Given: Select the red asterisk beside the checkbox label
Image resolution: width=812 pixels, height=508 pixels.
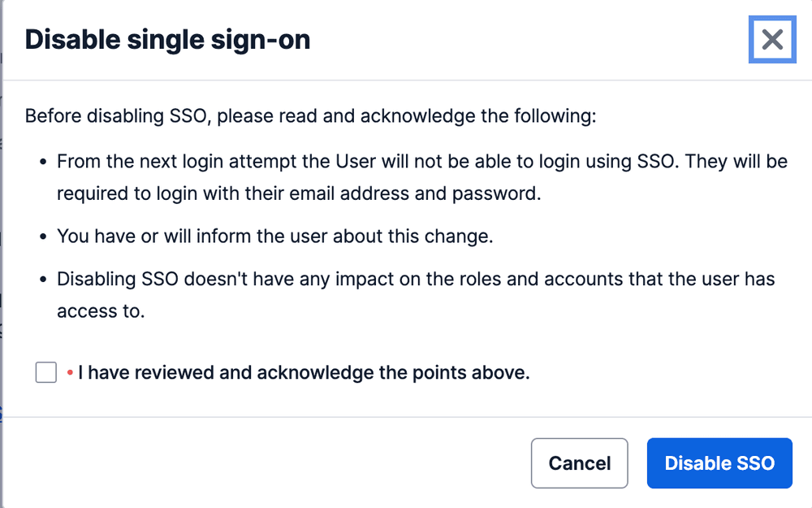Looking at the screenshot, I should 68,371.
